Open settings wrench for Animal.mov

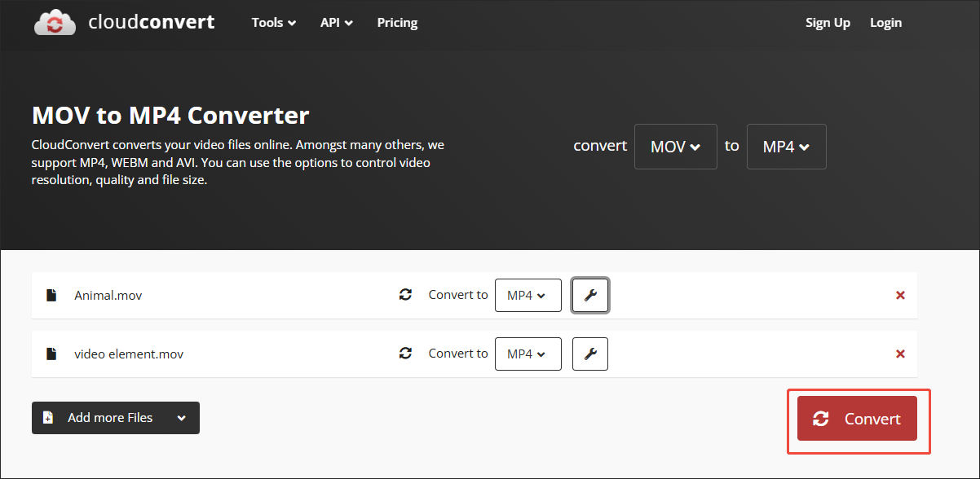click(591, 295)
